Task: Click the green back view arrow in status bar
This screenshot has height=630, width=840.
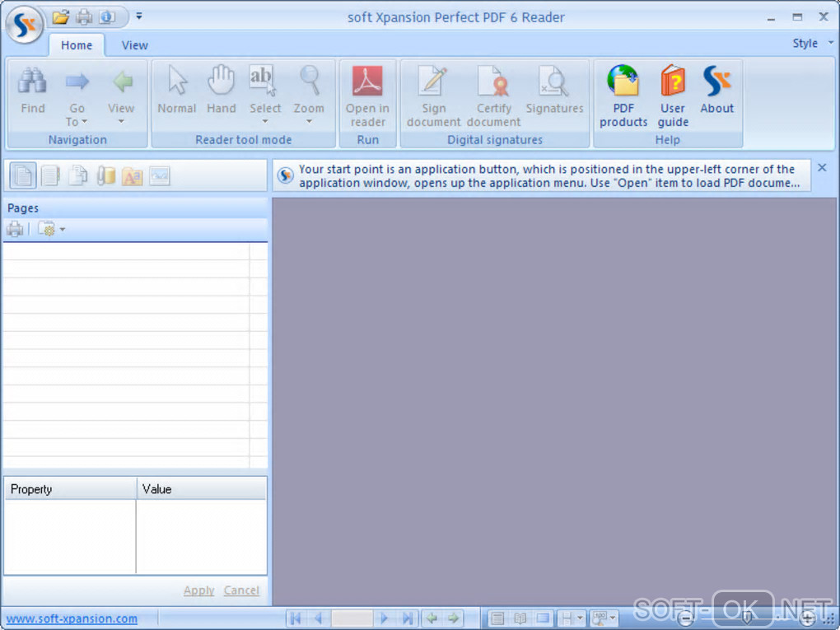Action: coord(432,618)
